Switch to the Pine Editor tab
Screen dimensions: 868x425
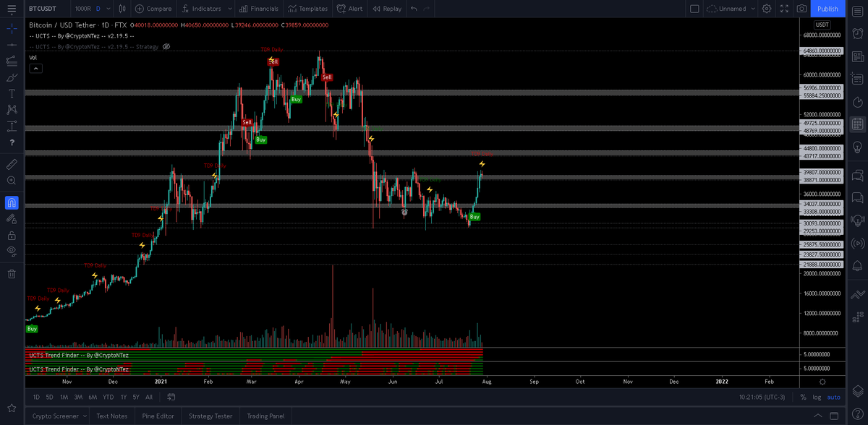pyautogui.click(x=157, y=416)
